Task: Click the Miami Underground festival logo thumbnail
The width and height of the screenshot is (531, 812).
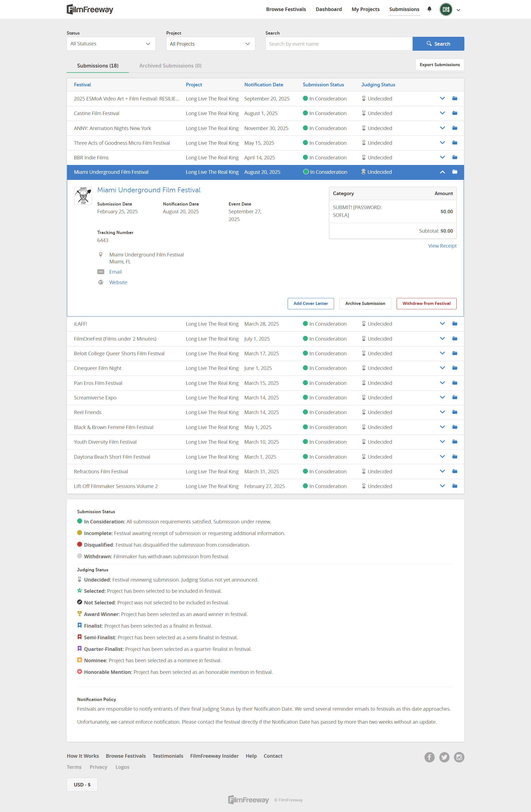Action: click(x=83, y=195)
